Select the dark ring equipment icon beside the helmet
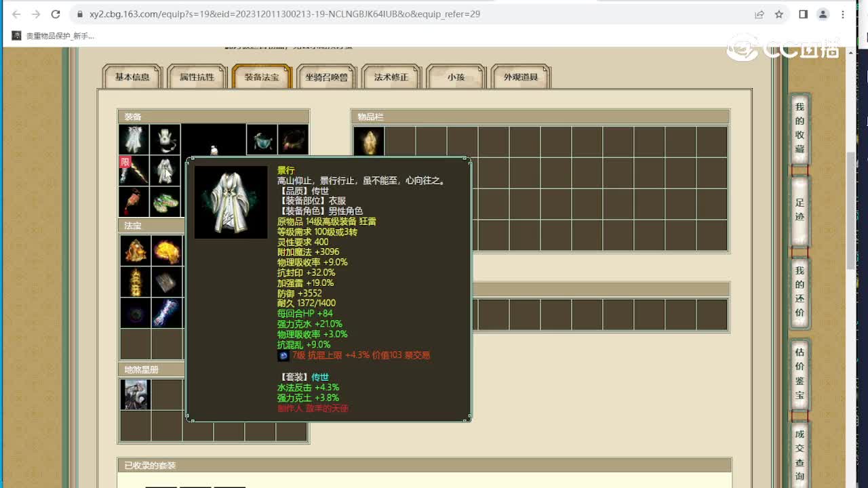The width and height of the screenshot is (868, 488). tap(293, 140)
